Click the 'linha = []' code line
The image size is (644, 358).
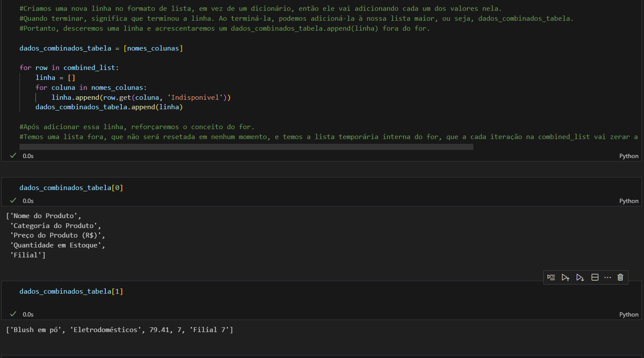[x=55, y=78]
